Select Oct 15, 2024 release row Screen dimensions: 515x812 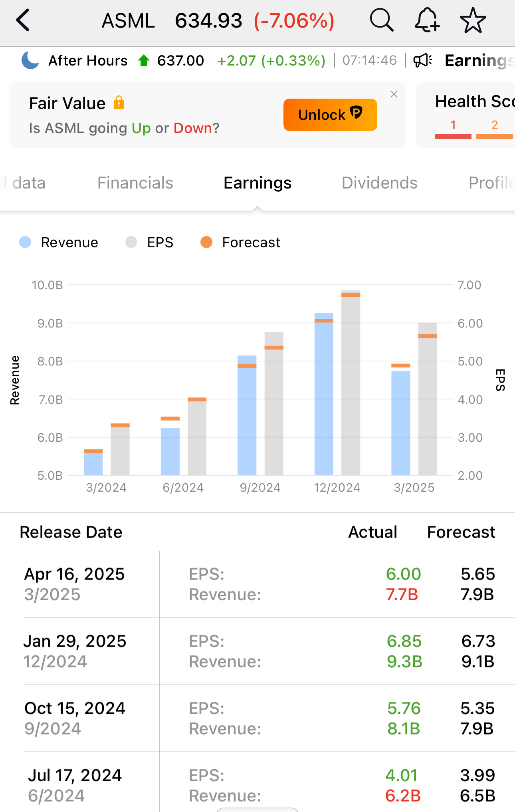257,719
